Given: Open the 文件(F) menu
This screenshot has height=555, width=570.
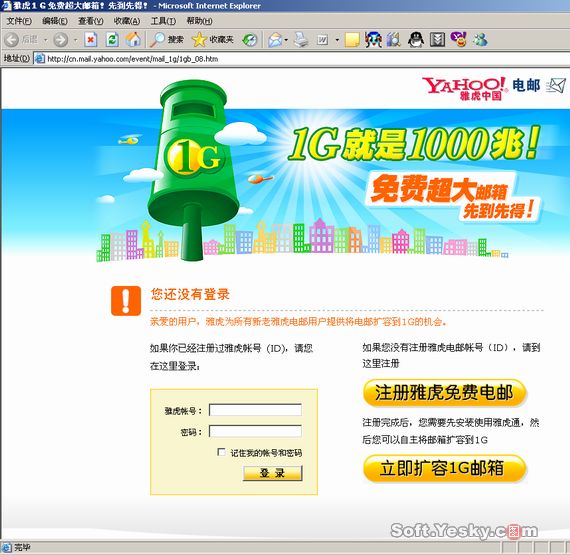Looking at the screenshot, I should [19, 21].
